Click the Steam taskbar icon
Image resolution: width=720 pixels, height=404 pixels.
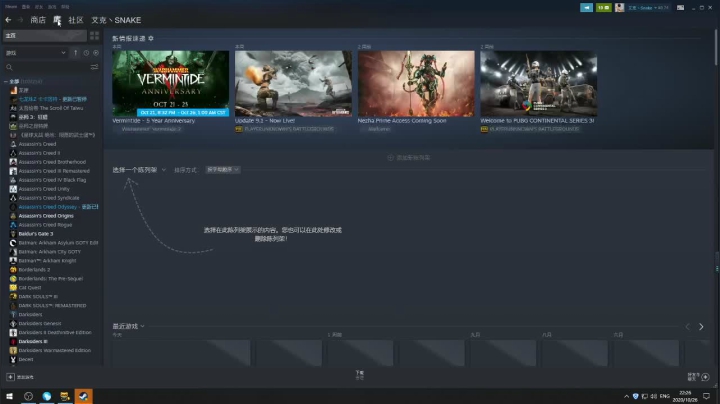click(84, 396)
